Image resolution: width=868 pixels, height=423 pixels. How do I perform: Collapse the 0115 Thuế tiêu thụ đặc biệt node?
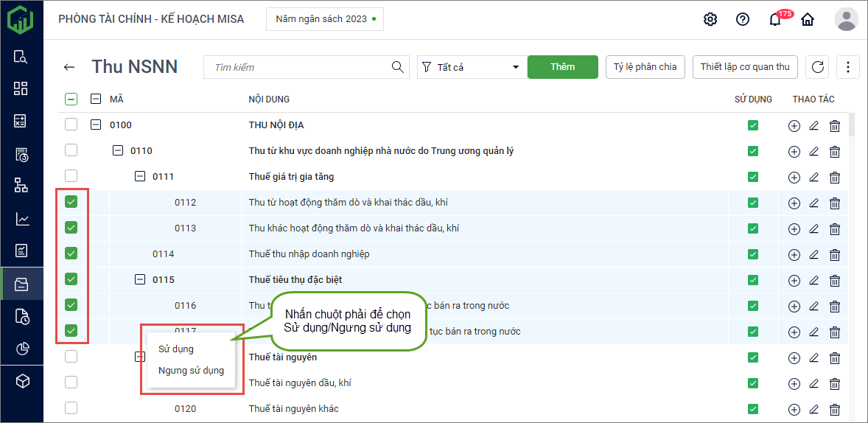[x=140, y=279]
